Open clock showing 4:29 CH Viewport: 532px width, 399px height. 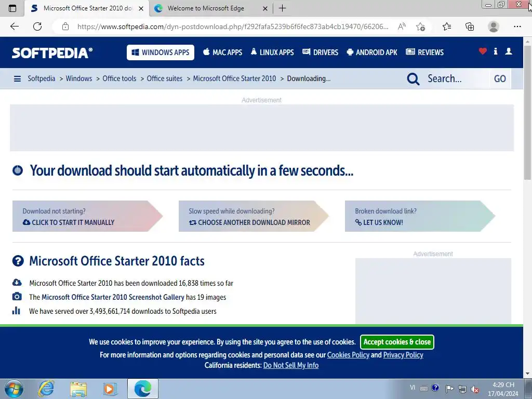[503, 389]
